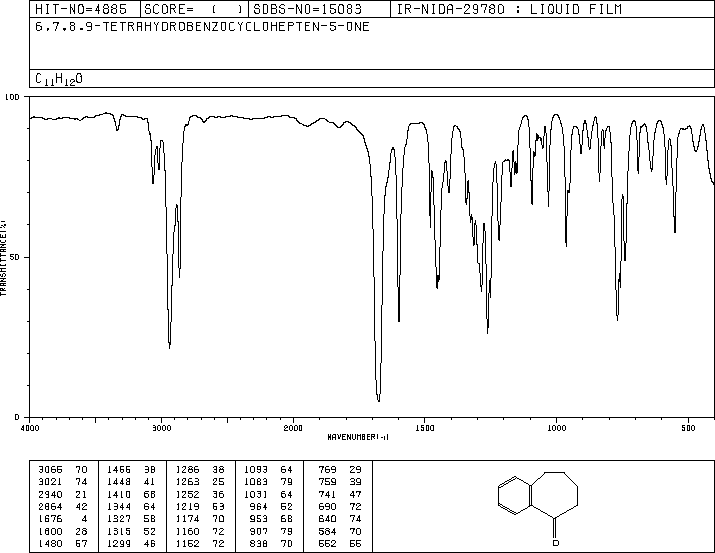Select the 1031 peak table entry

[268, 495]
